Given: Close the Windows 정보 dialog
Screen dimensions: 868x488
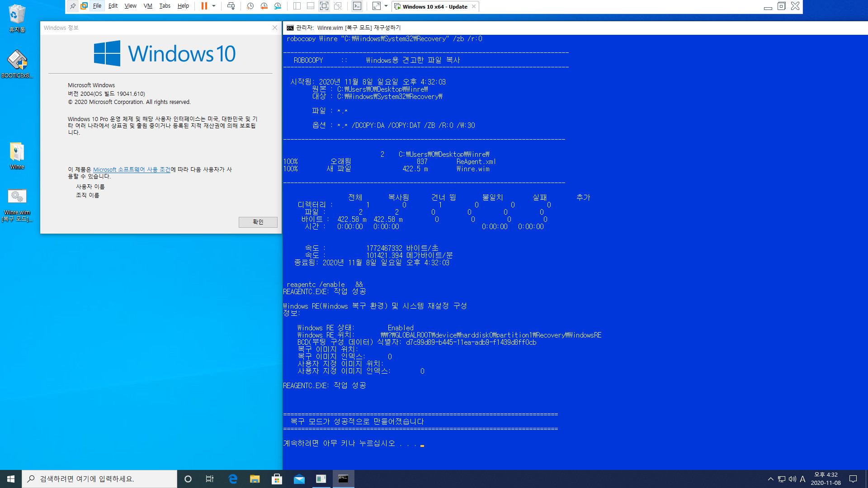Looking at the screenshot, I should click(x=275, y=28).
